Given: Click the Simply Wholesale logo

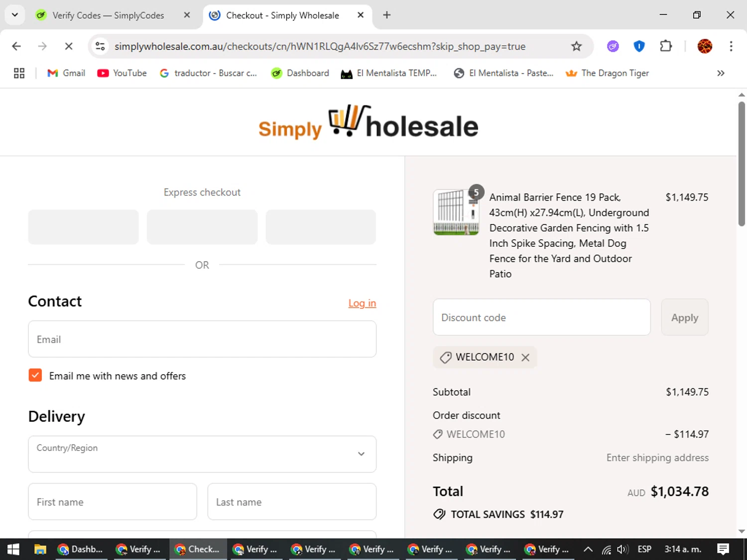Looking at the screenshot, I should (368, 122).
